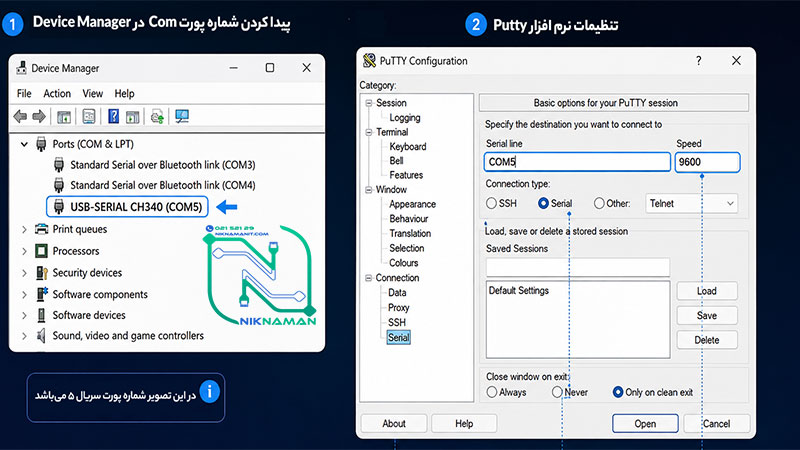The width and height of the screenshot is (800, 450).
Task: Click the Device Manager title bar app icon
Action: (21, 68)
